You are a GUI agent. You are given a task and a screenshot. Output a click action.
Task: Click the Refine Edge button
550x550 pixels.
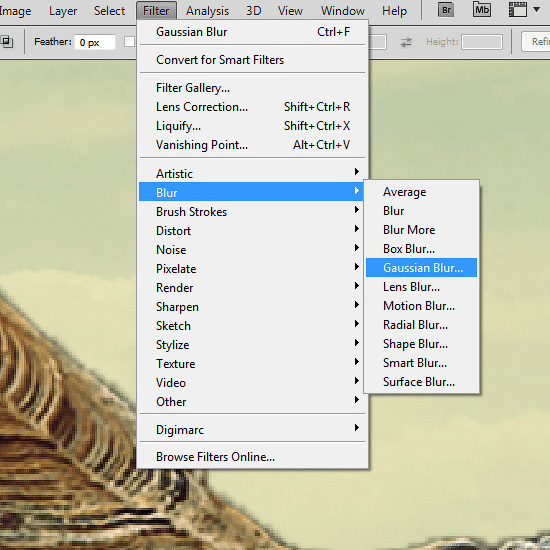click(536, 42)
